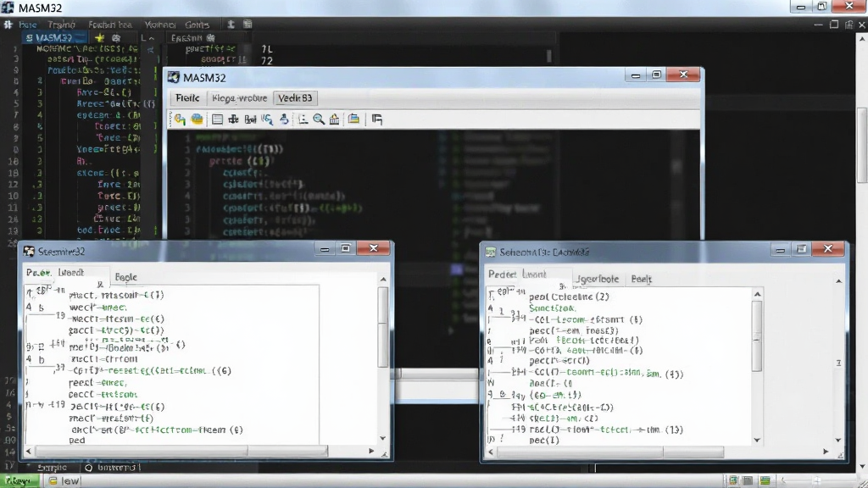The image size is (868, 488).
Task: Select the MASM32 editor tab
Action: [x=54, y=37]
